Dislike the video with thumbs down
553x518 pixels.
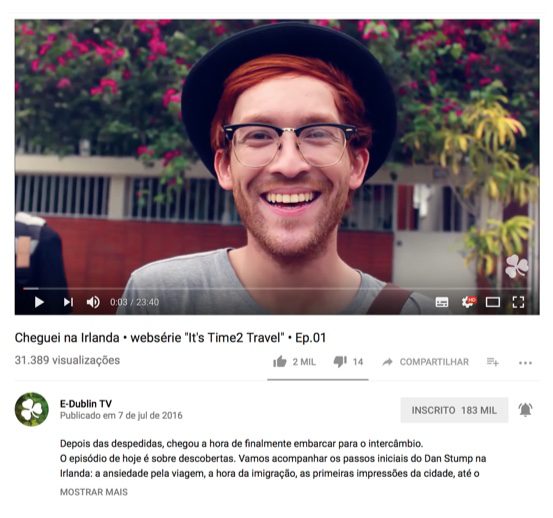tap(340, 362)
